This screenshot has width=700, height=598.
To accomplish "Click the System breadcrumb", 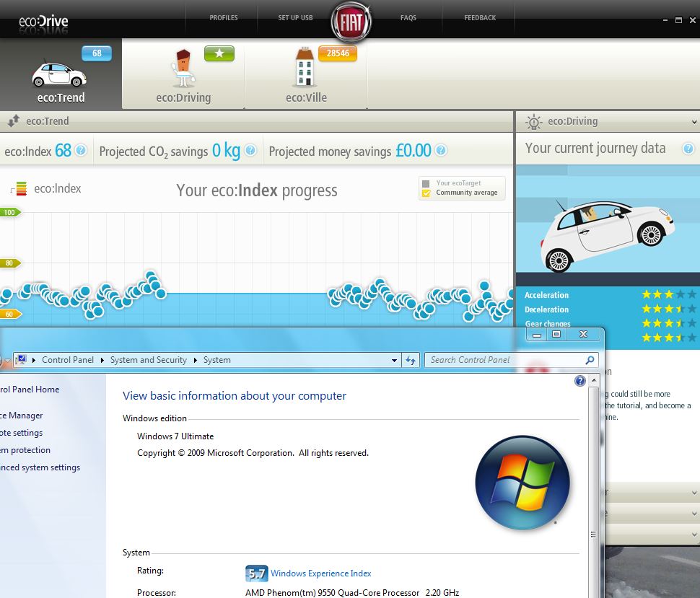I will (x=217, y=360).
